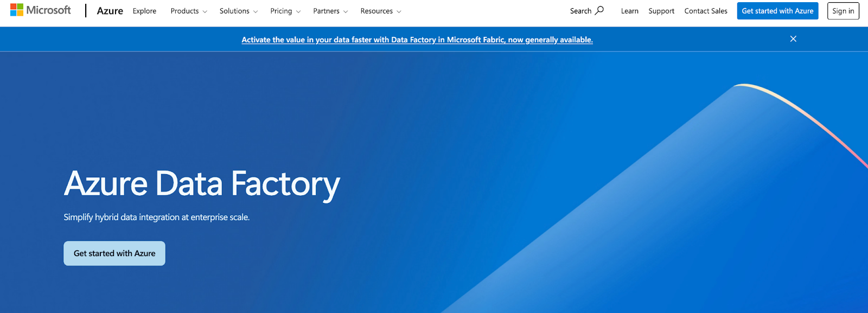Click the Sign in button
This screenshot has height=313, width=868.
(x=843, y=11)
